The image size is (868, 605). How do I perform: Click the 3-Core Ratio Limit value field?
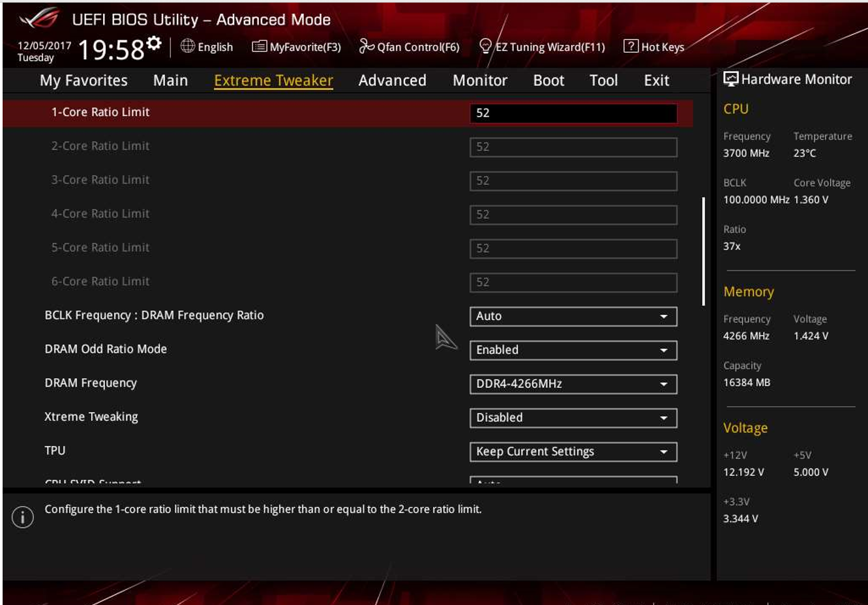point(573,181)
